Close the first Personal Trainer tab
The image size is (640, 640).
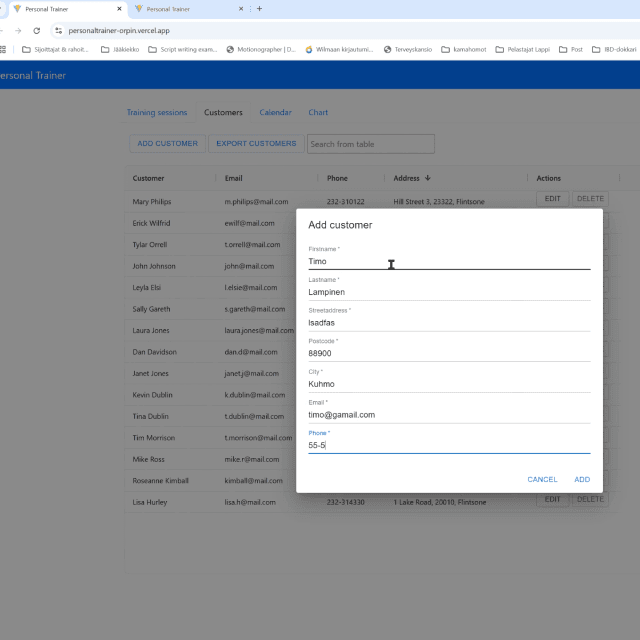pyautogui.click(x=121, y=9)
